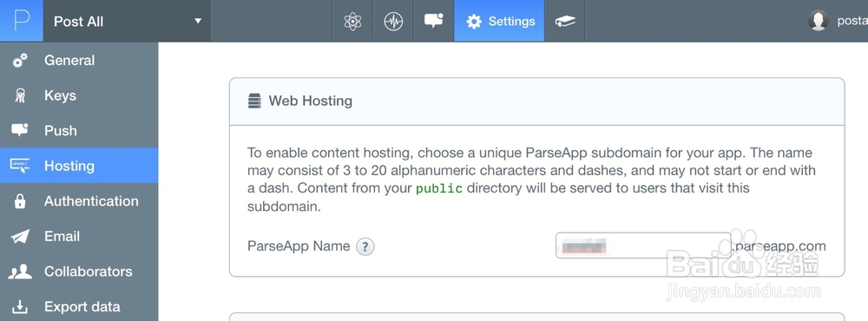Click the Parse logo icon
Image resolution: width=868 pixels, height=321 pixels.
21,21
